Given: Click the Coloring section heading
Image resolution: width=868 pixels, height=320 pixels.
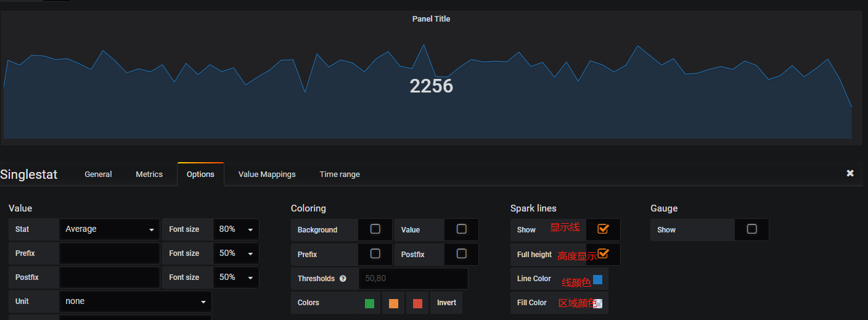Looking at the screenshot, I should coord(308,208).
